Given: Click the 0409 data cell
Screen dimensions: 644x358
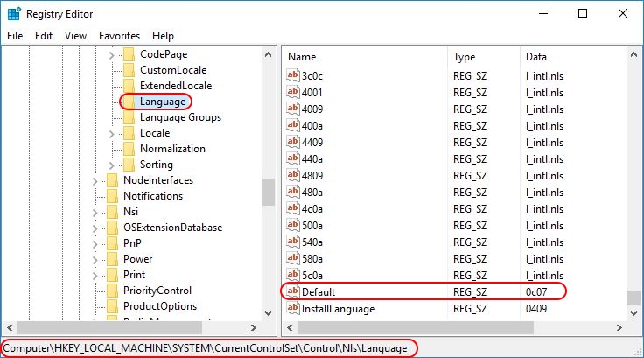Looking at the screenshot, I should [536, 309].
